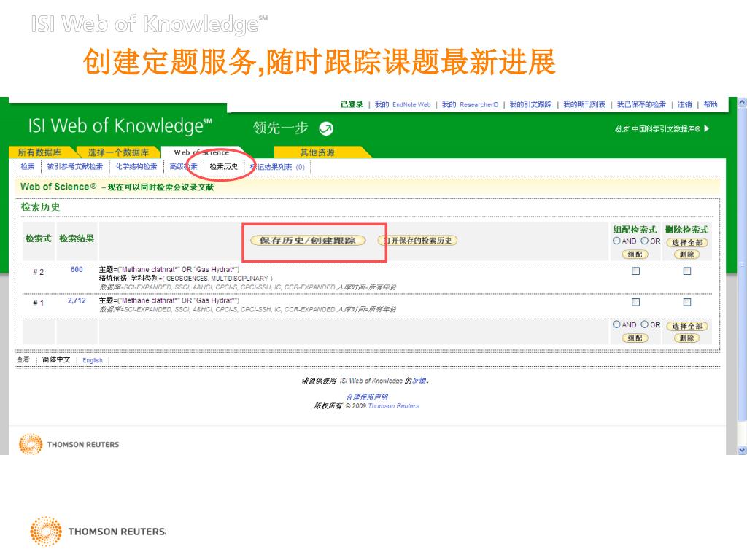Open 被引参考文献检索 sub-tab

coord(75,167)
